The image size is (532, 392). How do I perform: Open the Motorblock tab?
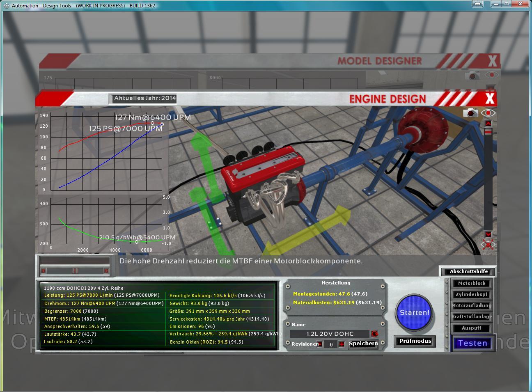[x=472, y=283]
